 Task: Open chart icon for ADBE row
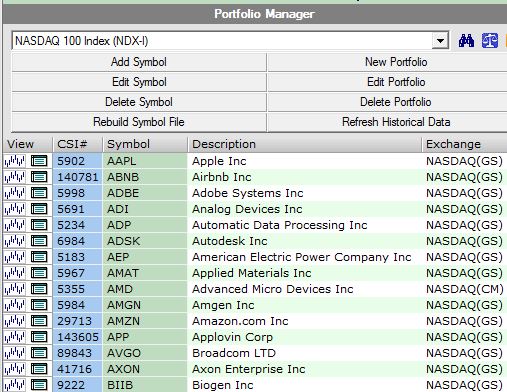[x=15, y=193]
